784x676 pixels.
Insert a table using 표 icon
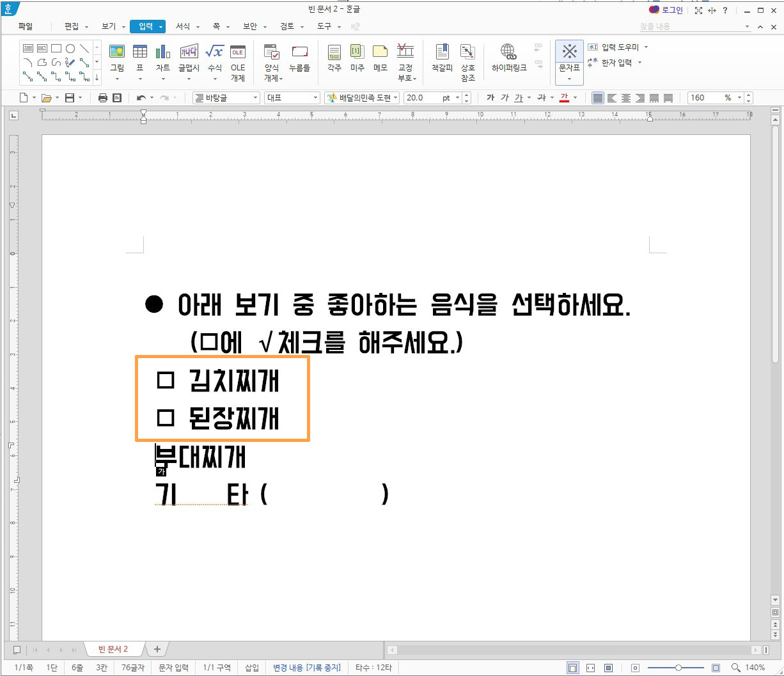click(139, 52)
